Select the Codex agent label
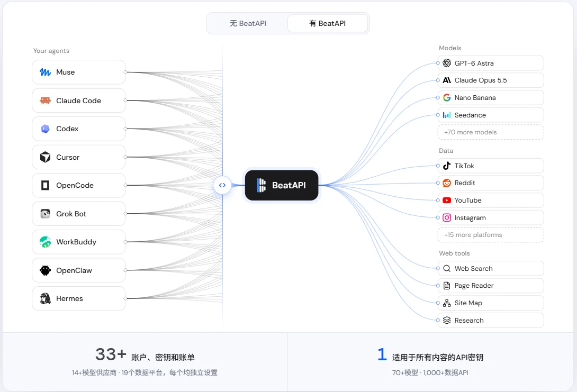 pyautogui.click(x=67, y=129)
